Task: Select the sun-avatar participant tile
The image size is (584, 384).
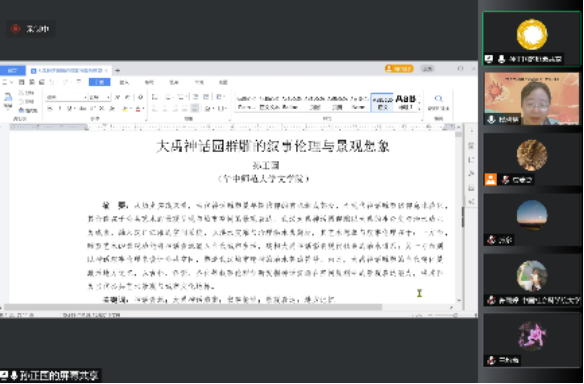Action: point(531,39)
